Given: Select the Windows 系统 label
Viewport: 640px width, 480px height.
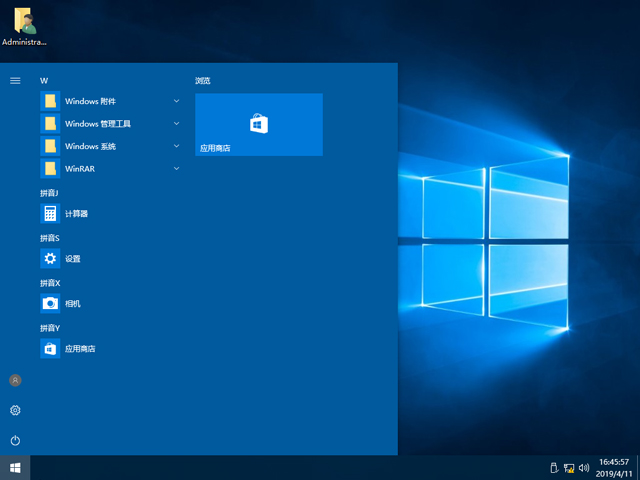Looking at the screenshot, I should [x=90, y=146].
